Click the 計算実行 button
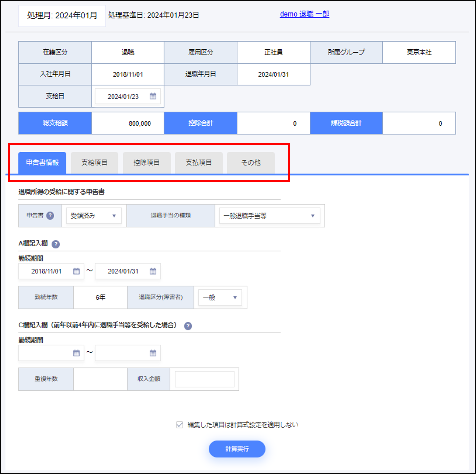The width and height of the screenshot is (476, 474). (x=237, y=449)
